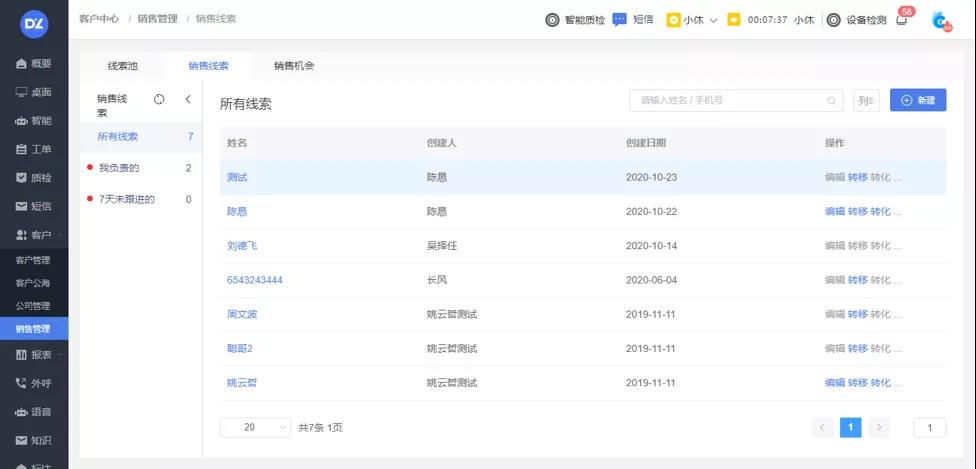The image size is (976, 469).
Task: Switch to the 销售机会 tab
Action: tap(295, 66)
